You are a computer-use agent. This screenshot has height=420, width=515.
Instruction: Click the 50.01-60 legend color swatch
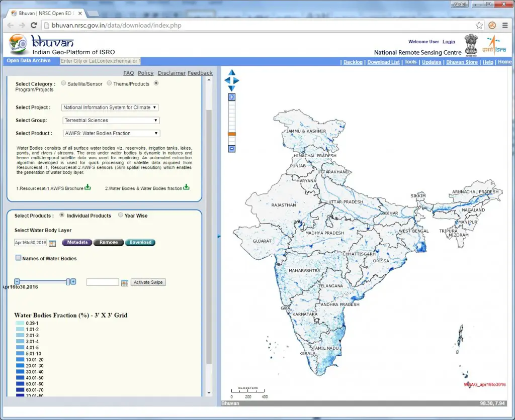pyautogui.click(x=20, y=384)
